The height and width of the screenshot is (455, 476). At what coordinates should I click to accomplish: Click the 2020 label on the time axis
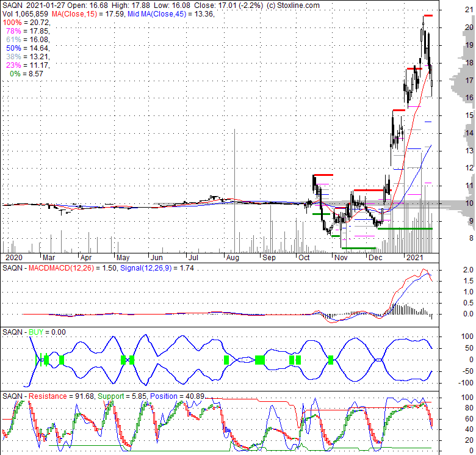[x=14, y=258]
